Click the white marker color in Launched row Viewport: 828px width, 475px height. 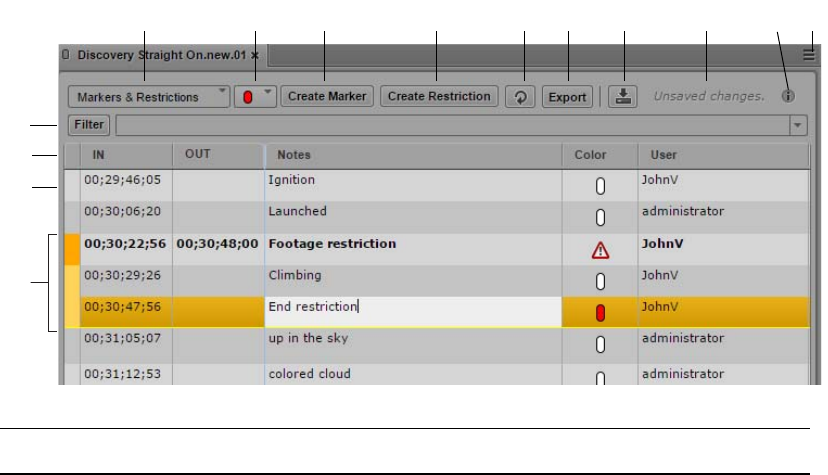[600, 217]
